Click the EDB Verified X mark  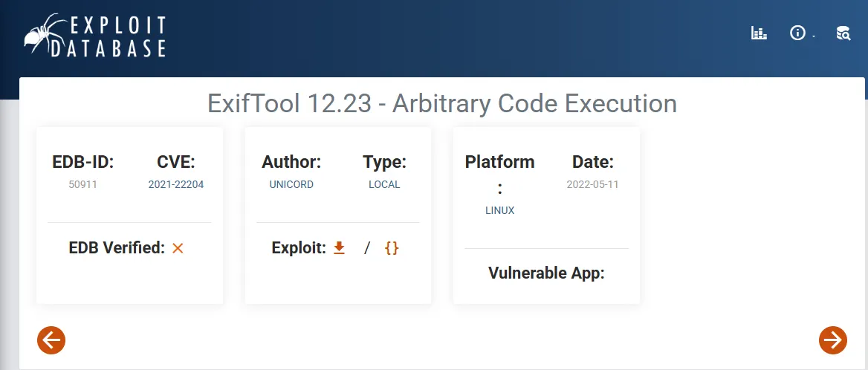coord(178,248)
